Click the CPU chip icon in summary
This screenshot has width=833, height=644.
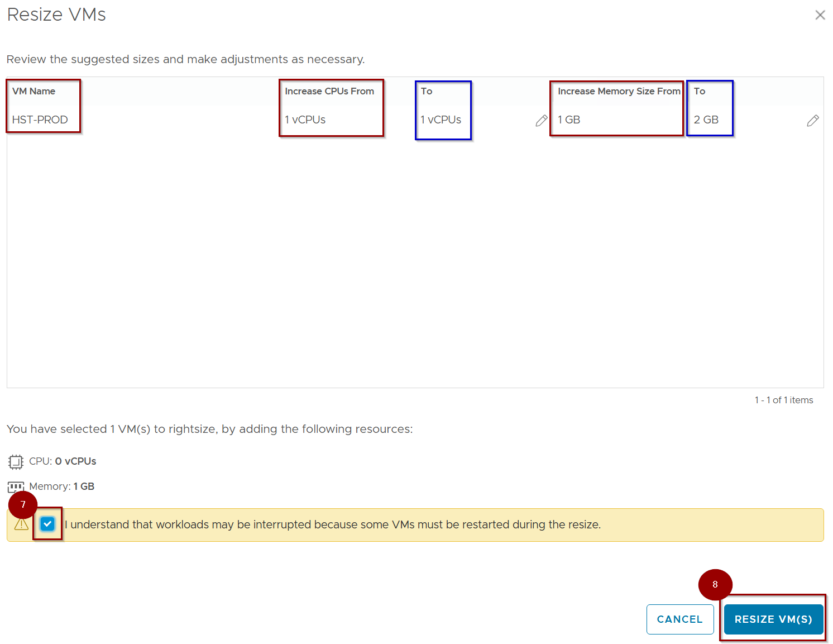click(x=16, y=462)
